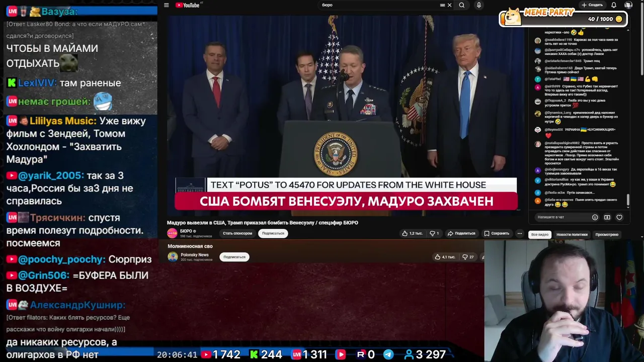Click the heart reaction in live chat
The image size is (644, 362).
click(619, 217)
